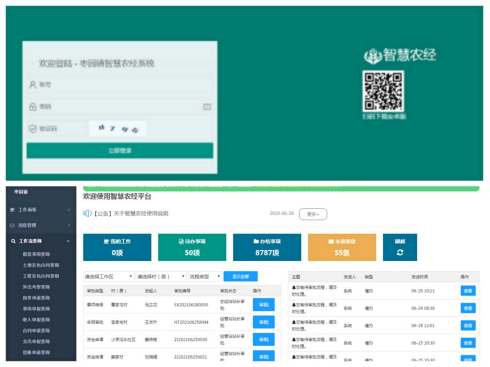This screenshot has width=490, height=367.
Task: Click the 更多+ button
Action: (x=313, y=214)
